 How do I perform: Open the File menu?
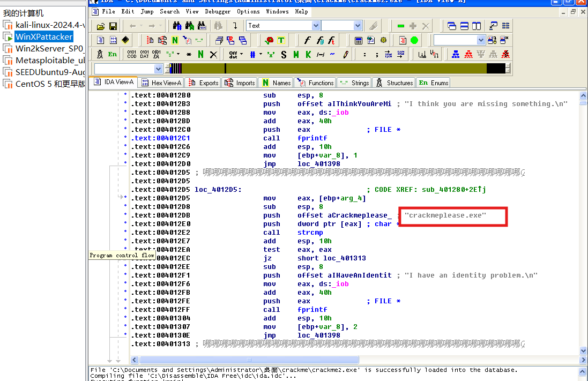pyautogui.click(x=108, y=12)
